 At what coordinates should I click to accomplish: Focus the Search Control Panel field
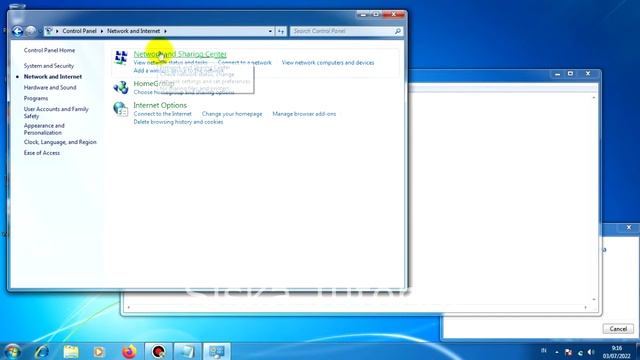coord(347,31)
